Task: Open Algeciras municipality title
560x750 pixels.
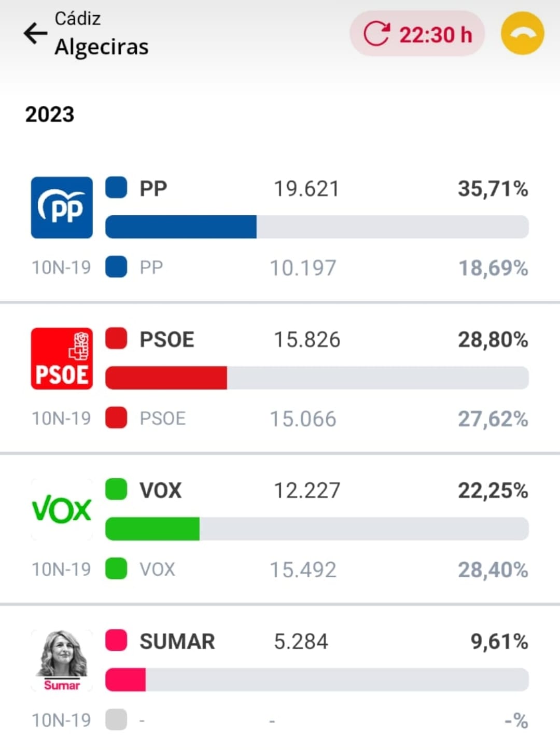Action: 102,47
